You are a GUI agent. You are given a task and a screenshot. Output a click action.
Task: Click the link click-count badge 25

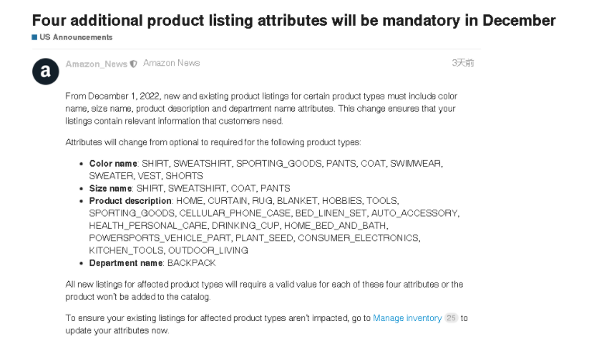451,318
